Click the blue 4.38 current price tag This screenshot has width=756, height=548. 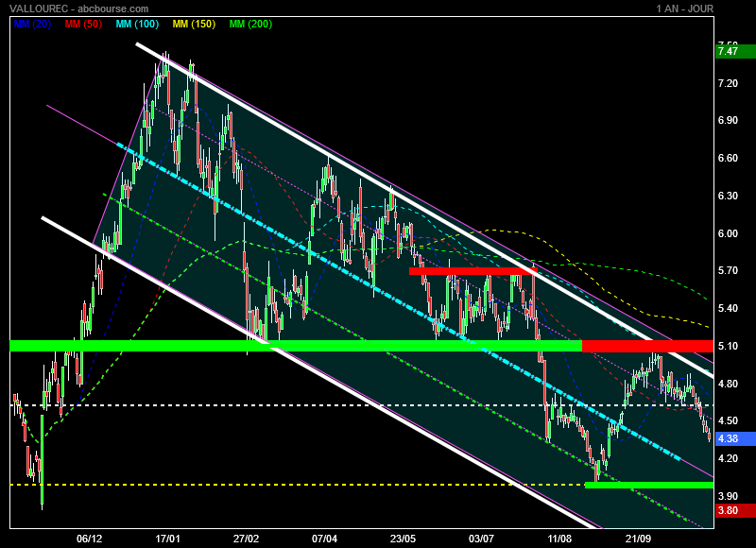[x=735, y=438]
